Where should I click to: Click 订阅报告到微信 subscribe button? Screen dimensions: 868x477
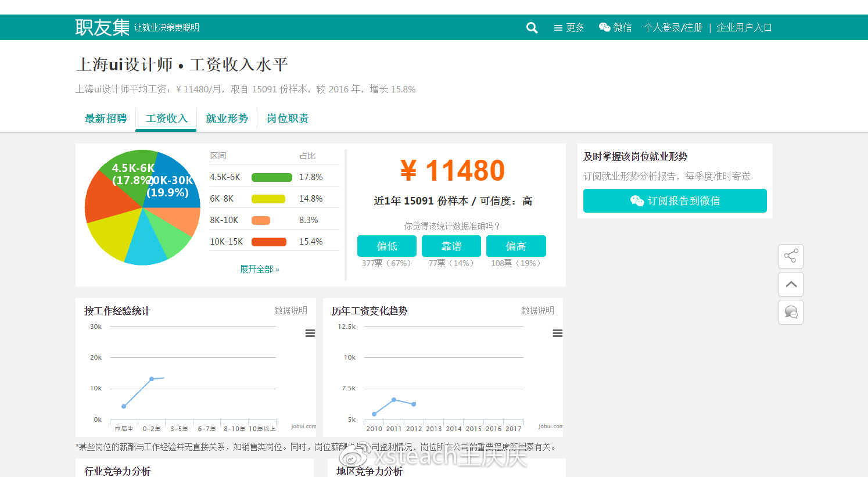pos(675,201)
